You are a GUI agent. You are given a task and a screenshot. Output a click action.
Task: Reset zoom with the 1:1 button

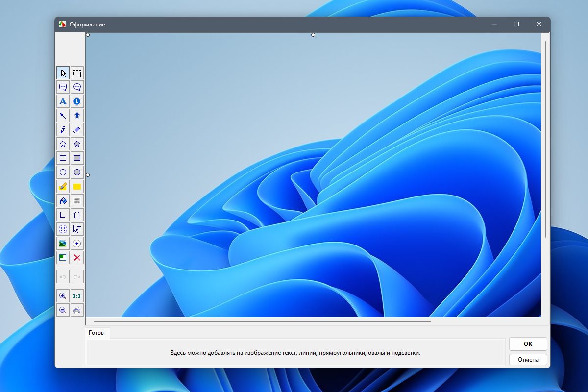[77, 296]
